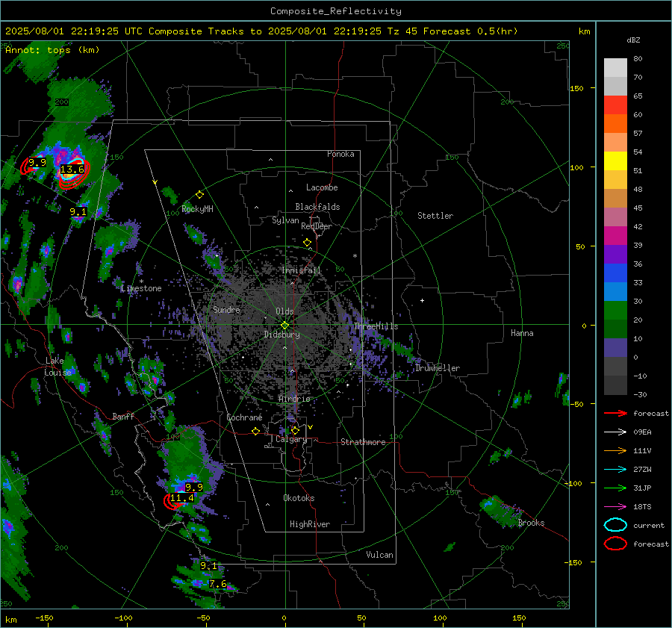Click the 'Stettler' town label
Screen dimensions: 672x628
click(x=435, y=216)
